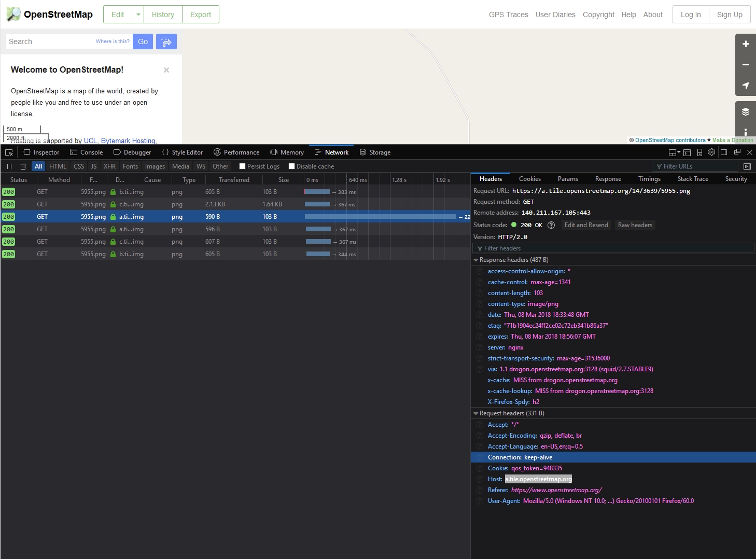
Task: Filter requests by XHR type
Action: [109, 166]
